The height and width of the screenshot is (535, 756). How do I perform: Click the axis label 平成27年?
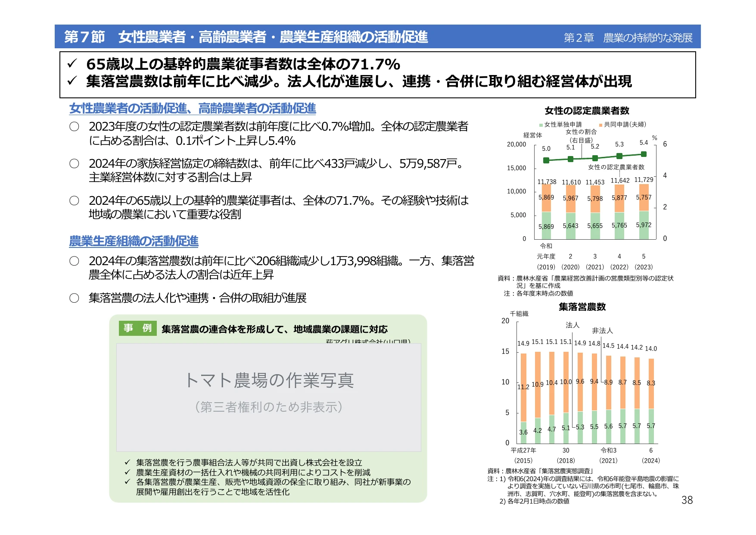coord(523,451)
